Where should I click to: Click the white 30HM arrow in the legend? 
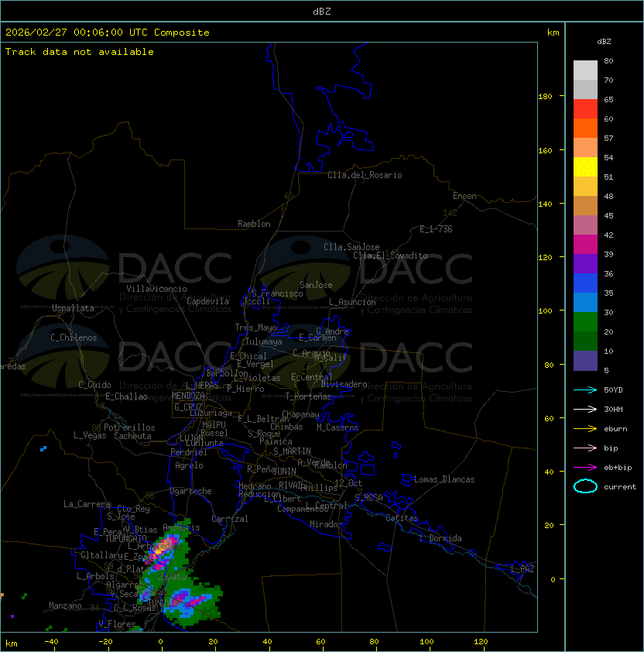click(x=585, y=409)
